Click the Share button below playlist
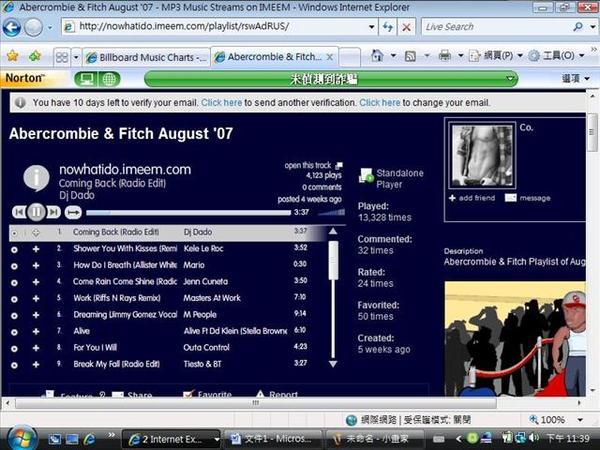Viewport: 600px width, 450px height. click(x=132, y=394)
